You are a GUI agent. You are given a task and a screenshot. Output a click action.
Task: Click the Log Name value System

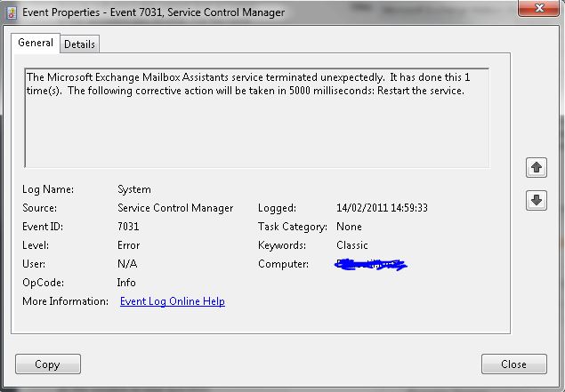134,189
